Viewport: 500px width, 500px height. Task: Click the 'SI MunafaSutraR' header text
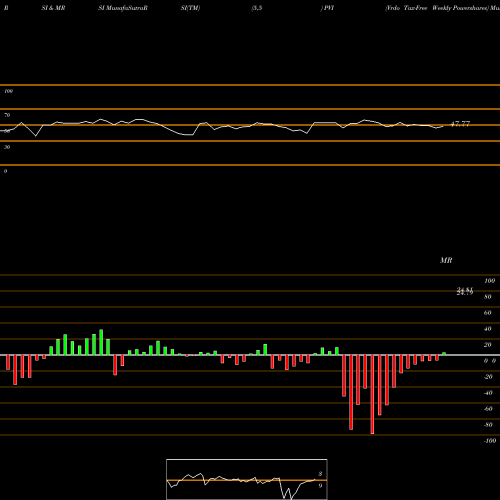123,8
